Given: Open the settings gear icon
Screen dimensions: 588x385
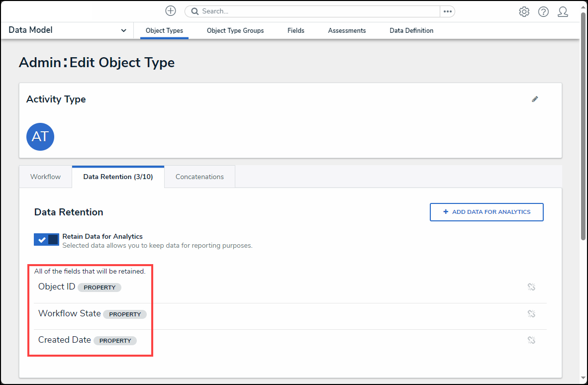Looking at the screenshot, I should click(524, 11).
